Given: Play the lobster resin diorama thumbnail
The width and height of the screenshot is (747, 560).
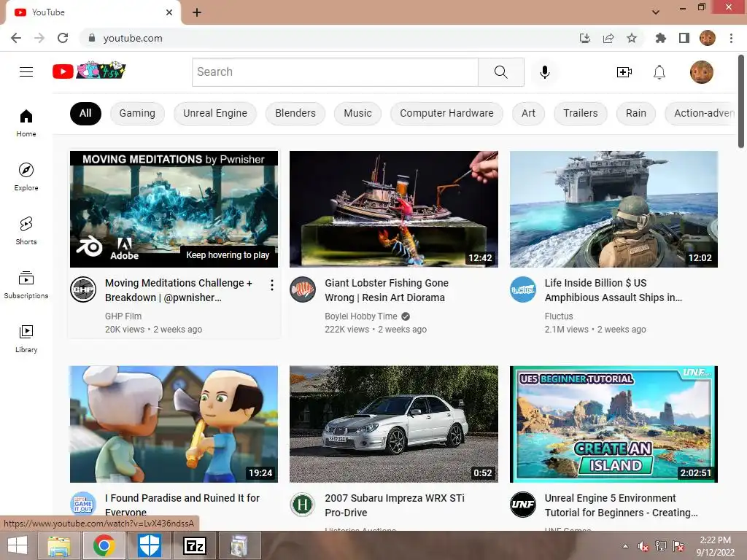Looking at the screenshot, I should [393, 209].
